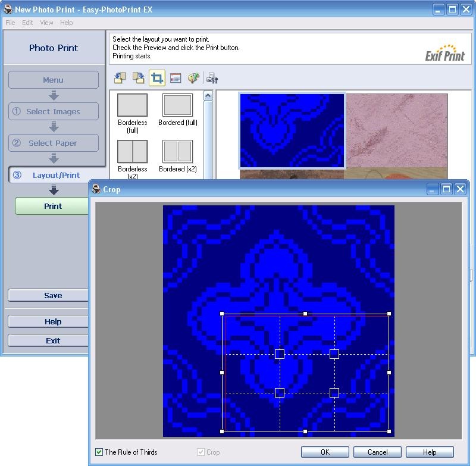Click the upper-right rule-of-thirds intersection box
Image resolution: width=476 pixels, height=466 pixels.
(334, 354)
